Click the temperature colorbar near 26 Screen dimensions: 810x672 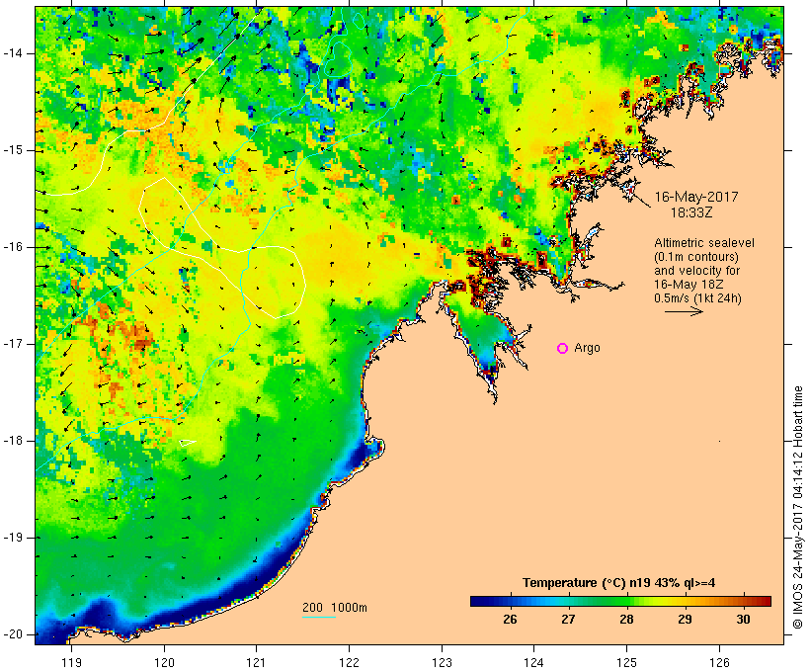510,601
